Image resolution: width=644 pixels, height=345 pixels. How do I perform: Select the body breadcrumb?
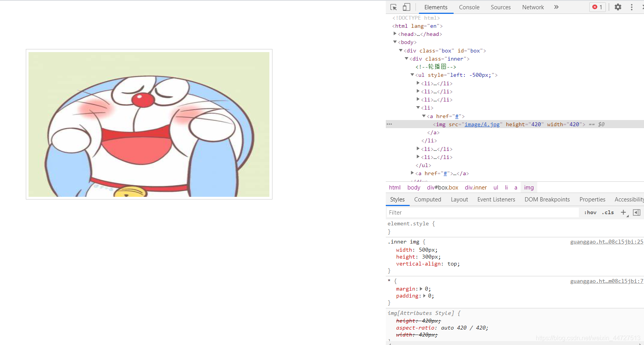click(x=414, y=188)
